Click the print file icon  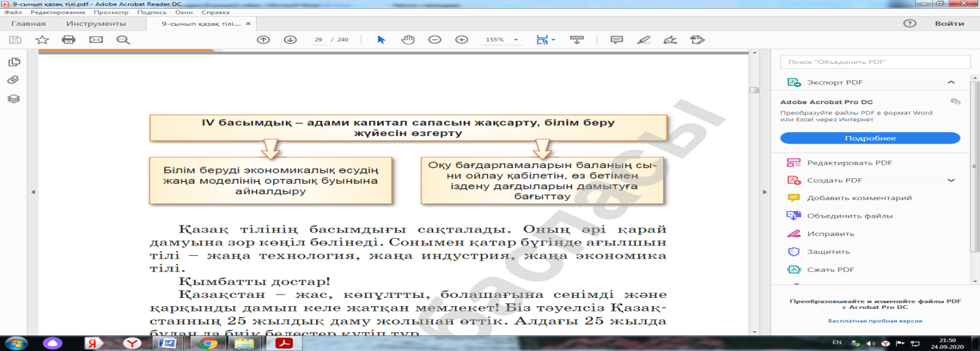click(68, 39)
